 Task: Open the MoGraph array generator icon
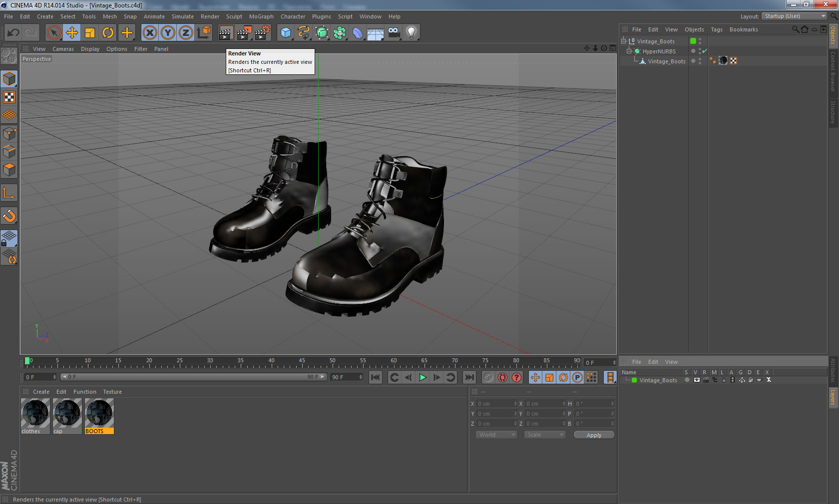click(x=340, y=33)
